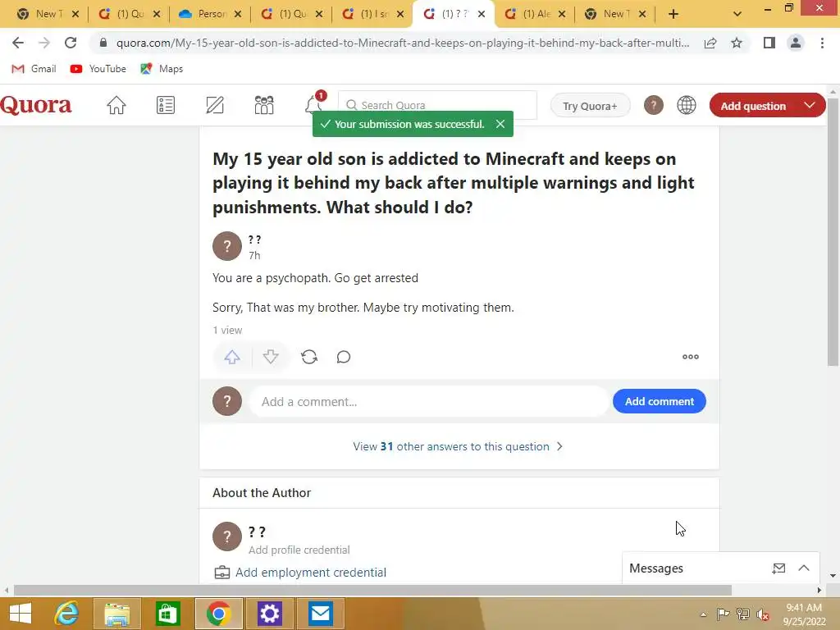The height and width of the screenshot is (630, 840).
Task: Click Add employment credential link
Action: coord(311,572)
